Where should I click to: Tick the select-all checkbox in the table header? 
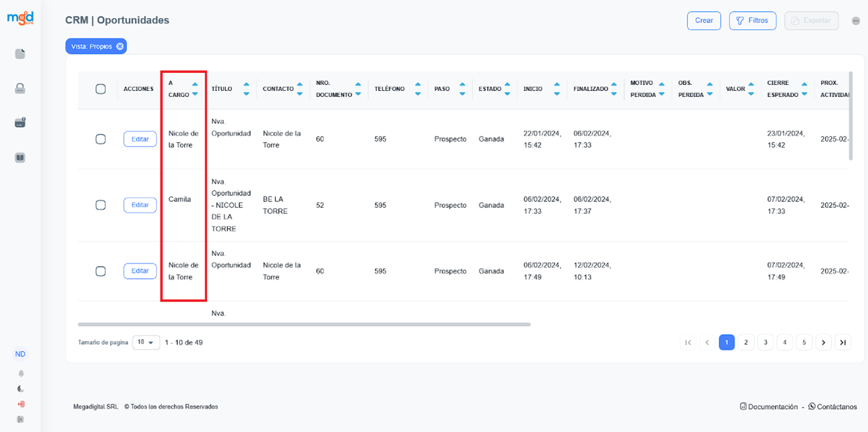[101, 89]
